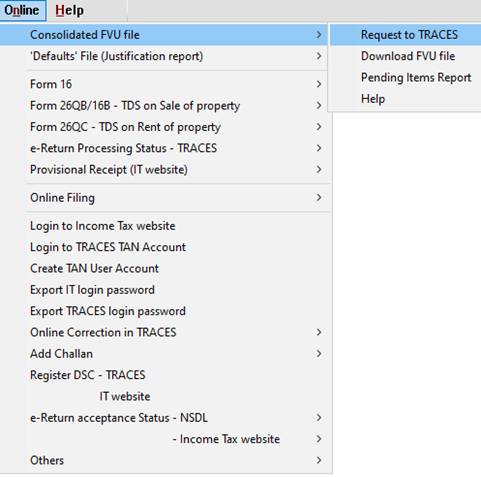Choose Download FVU file option
Image resolution: width=481 pixels, height=477 pixels.
(x=406, y=56)
